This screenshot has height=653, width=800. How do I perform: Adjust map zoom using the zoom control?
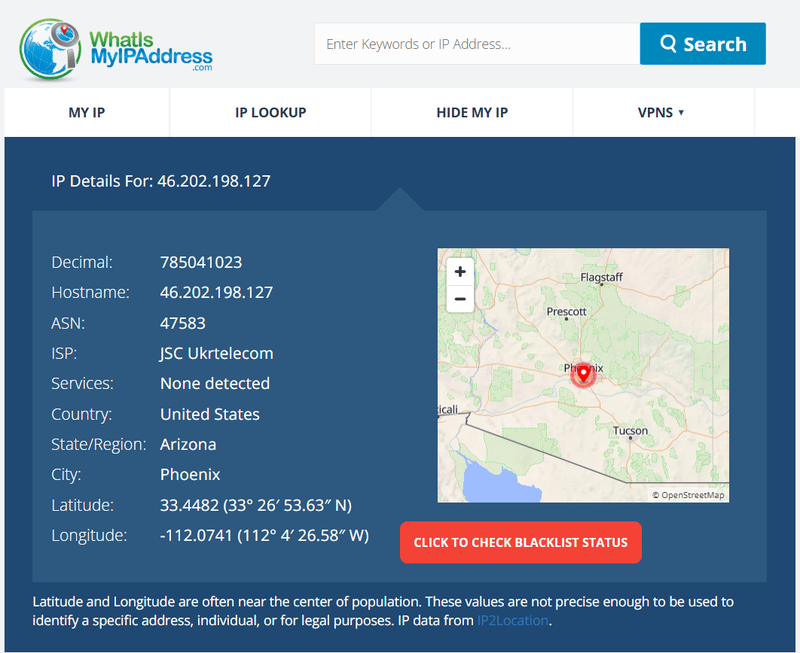(x=459, y=285)
